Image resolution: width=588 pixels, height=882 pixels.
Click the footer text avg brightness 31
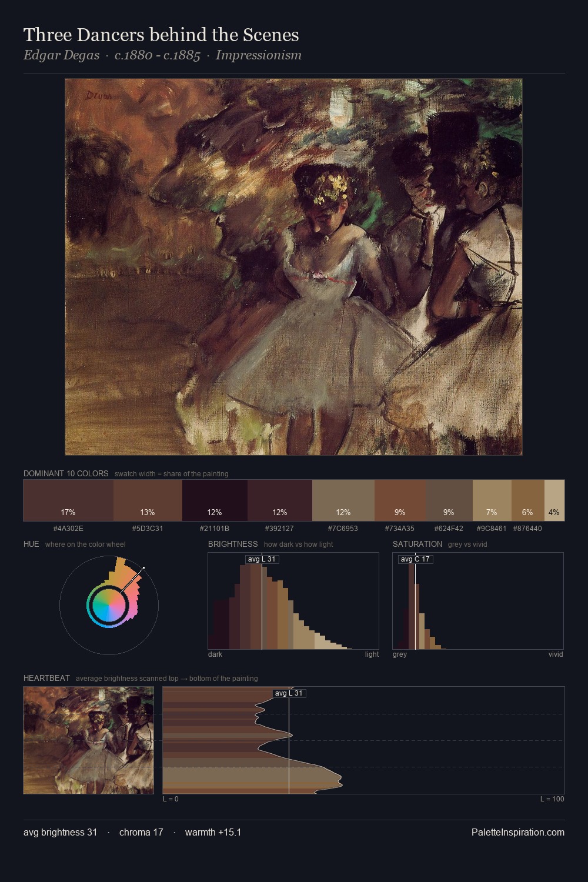61,832
